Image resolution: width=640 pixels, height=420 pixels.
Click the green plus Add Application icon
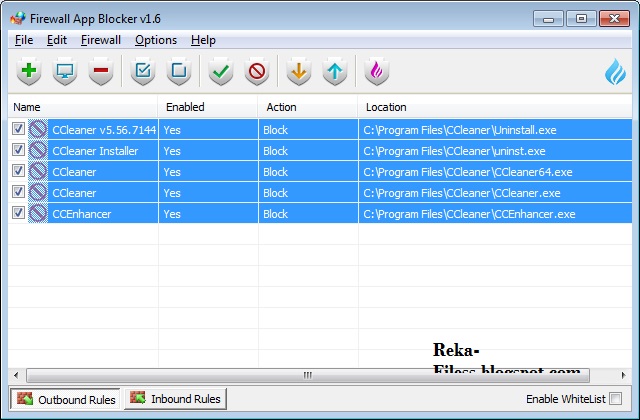[29, 71]
